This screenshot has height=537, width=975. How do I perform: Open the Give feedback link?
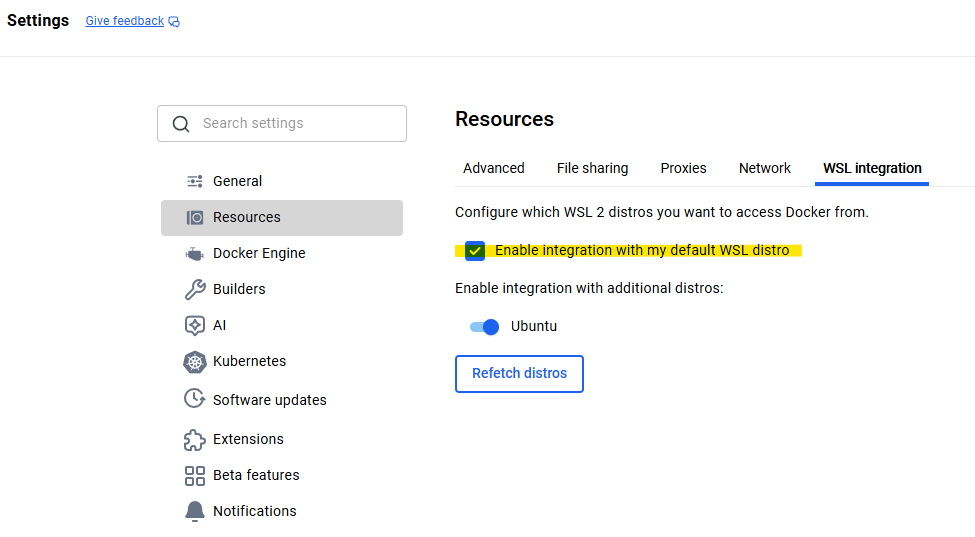124,21
